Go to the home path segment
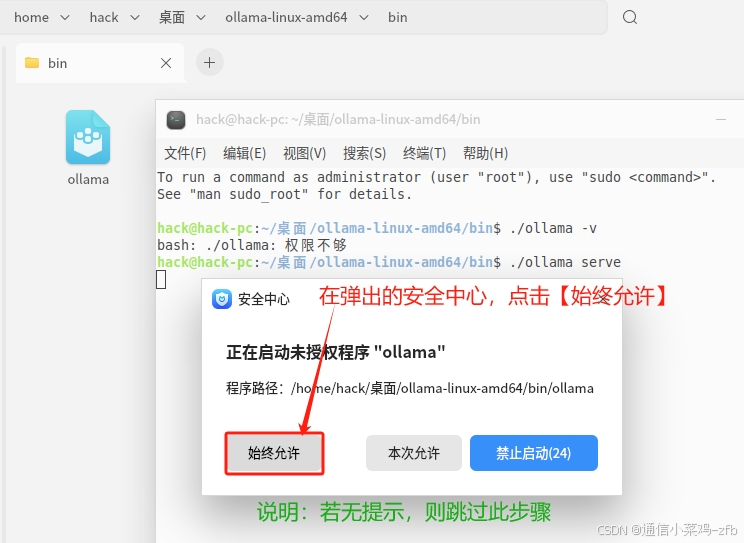 [31, 18]
